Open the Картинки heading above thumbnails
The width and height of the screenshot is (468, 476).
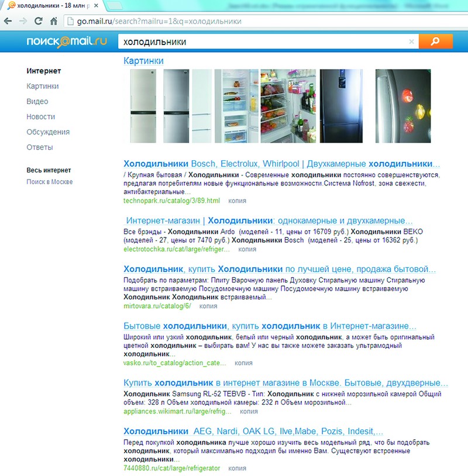[x=143, y=61]
